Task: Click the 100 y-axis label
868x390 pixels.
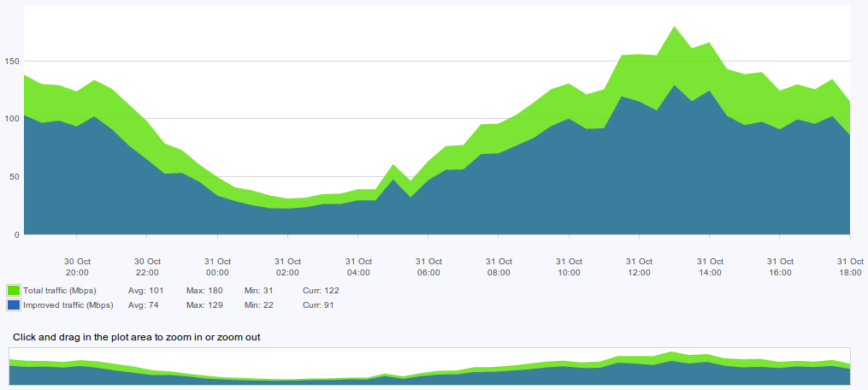Action: [13, 119]
